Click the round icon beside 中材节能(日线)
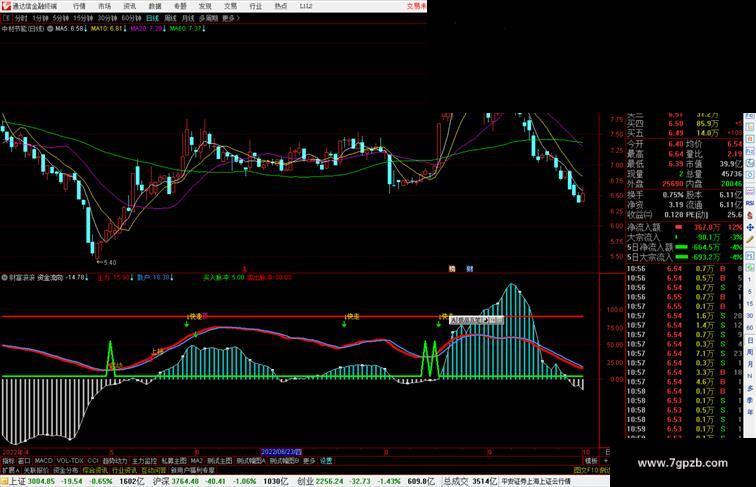 (50, 29)
